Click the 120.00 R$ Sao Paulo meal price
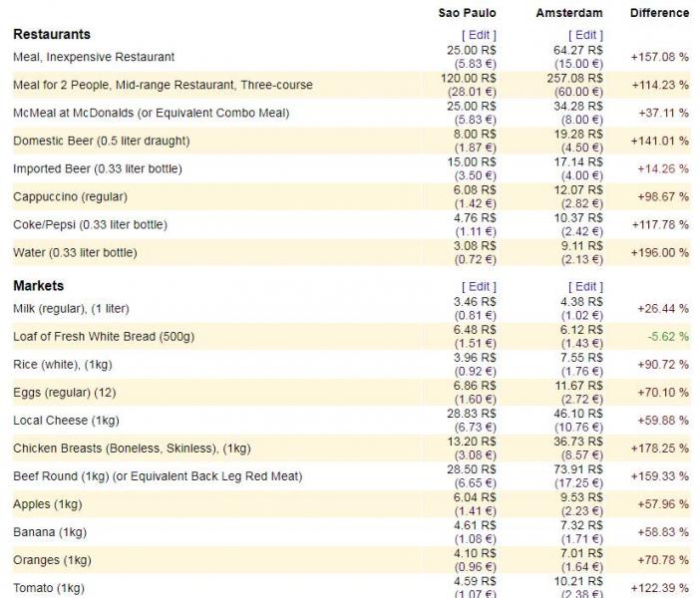This screenshot has height=598, width=700. pos(471,78)
